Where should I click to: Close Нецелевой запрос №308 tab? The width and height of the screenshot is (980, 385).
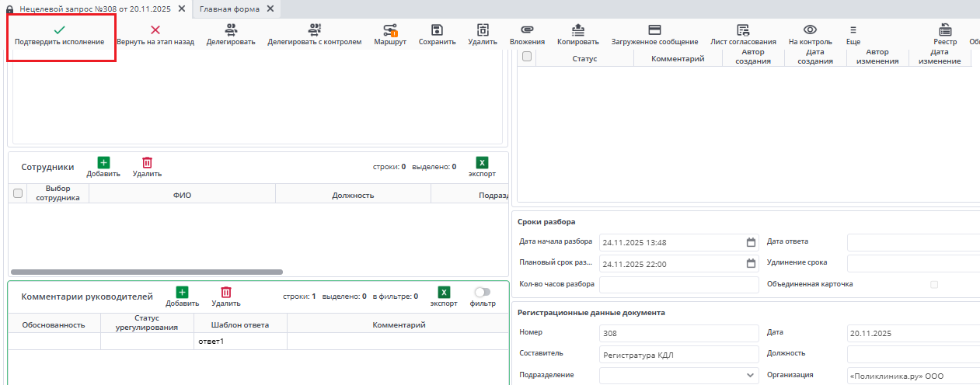[181, 9]
